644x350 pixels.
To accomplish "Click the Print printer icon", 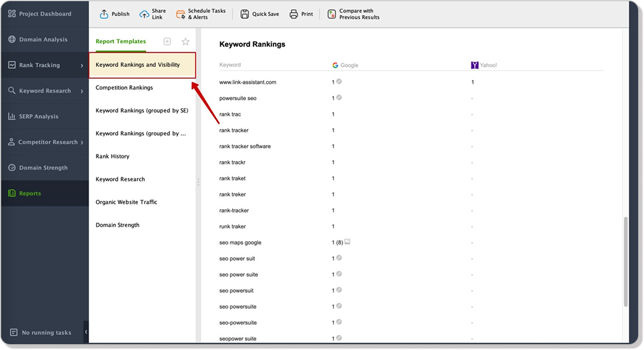I will pyautogui.click(x=293, y=14).
